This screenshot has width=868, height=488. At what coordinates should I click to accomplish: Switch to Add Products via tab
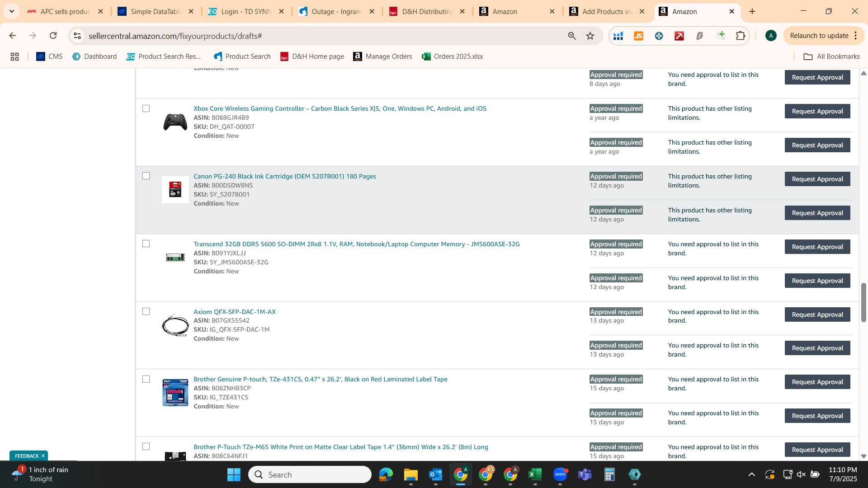[x=607, y=11]
